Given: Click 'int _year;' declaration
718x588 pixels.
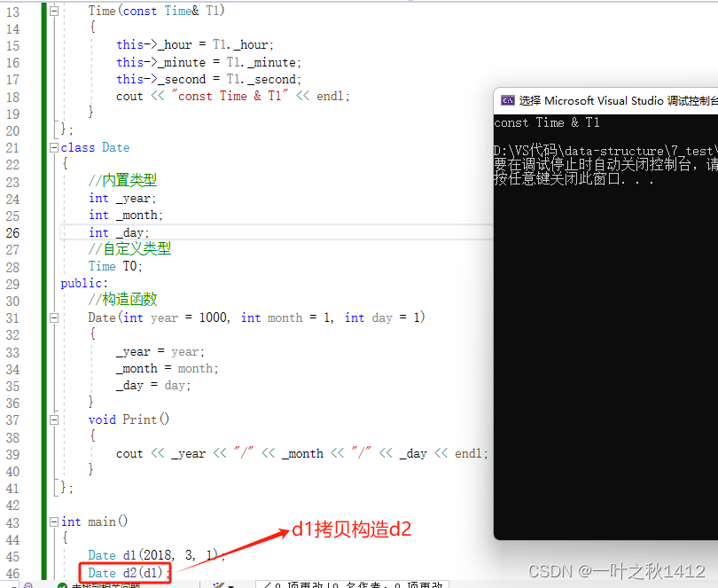Looking at the screenshot, I should pyautogui.click(x=122, y=199).
